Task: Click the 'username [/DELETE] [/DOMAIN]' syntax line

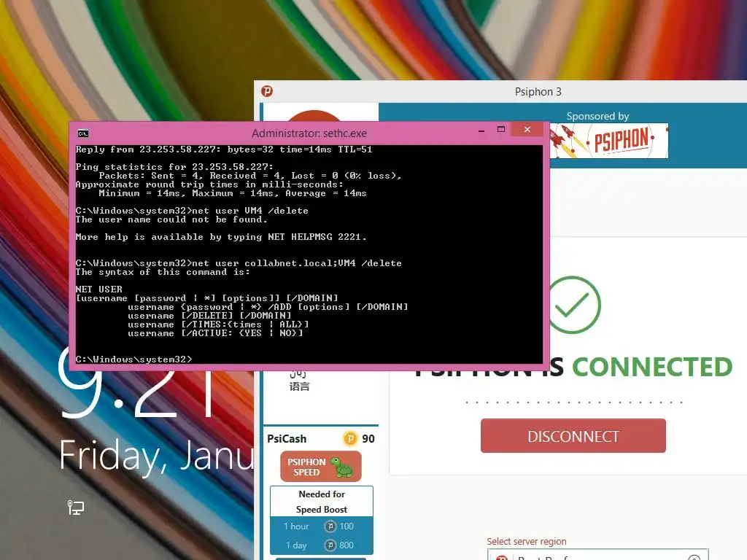Action: [x=209, y=315]
